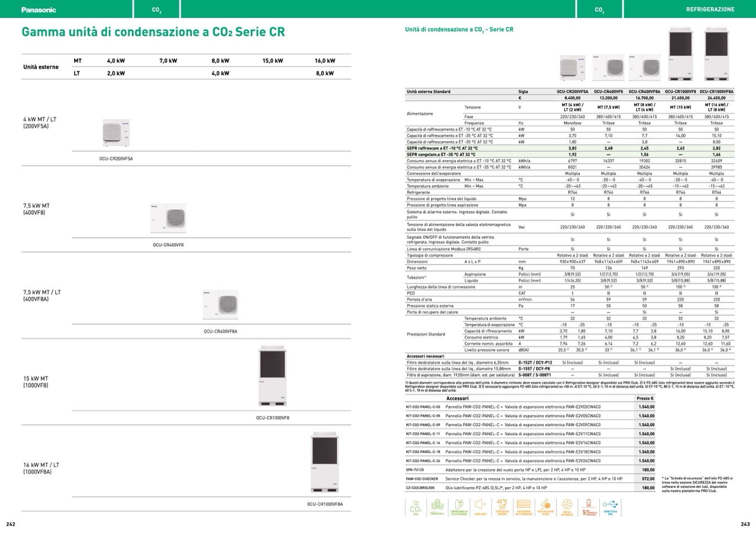This screenshot has height=535, width=756.
Task: Click the OCU-CR200VF5A unit image on left page
Action: pos(116,134)
